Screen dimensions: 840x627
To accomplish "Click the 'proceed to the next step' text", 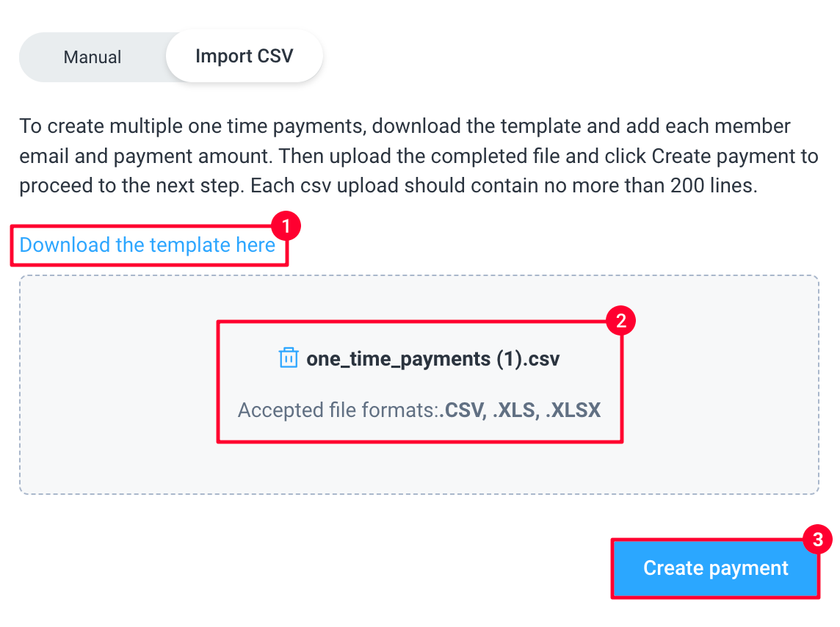I will (x=131, y=186).
